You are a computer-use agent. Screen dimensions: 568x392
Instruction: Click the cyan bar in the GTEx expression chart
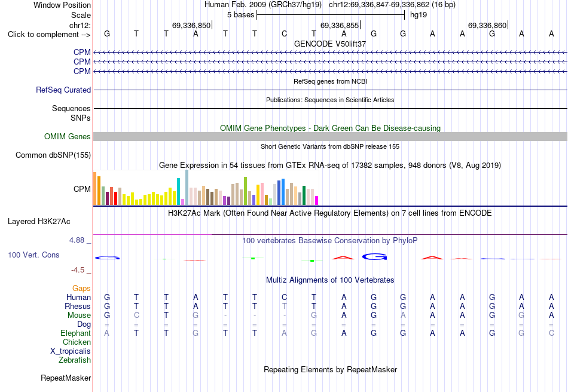pyautogui.click(x=178, y=192)
